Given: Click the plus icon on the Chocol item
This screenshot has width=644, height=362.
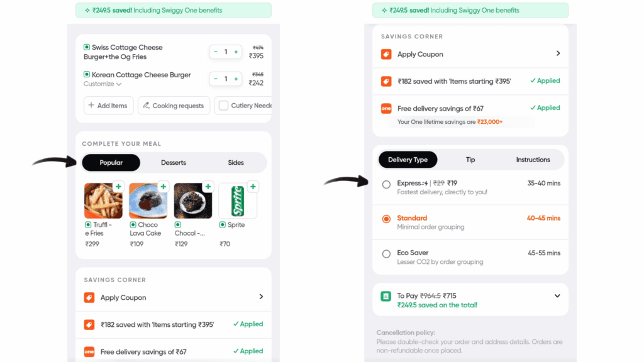Looking at the screenshot, I should pyautogui.click(x=208, y=187).
